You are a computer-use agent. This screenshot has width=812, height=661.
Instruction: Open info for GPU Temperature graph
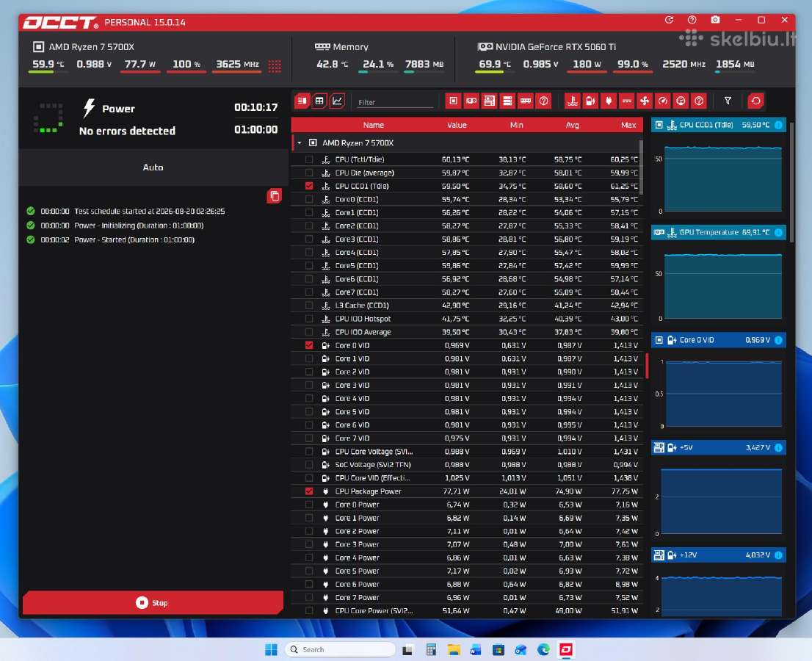tap(778, 233)
